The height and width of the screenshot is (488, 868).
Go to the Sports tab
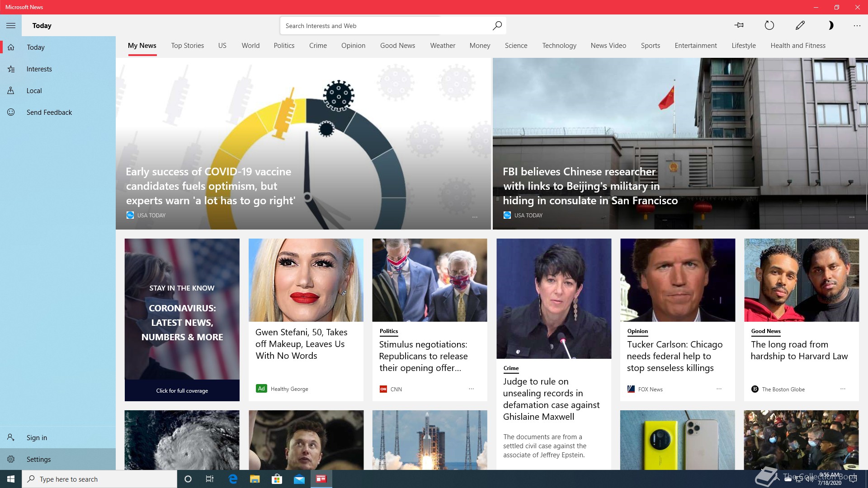pyautogui.click(x=650, y=46)
